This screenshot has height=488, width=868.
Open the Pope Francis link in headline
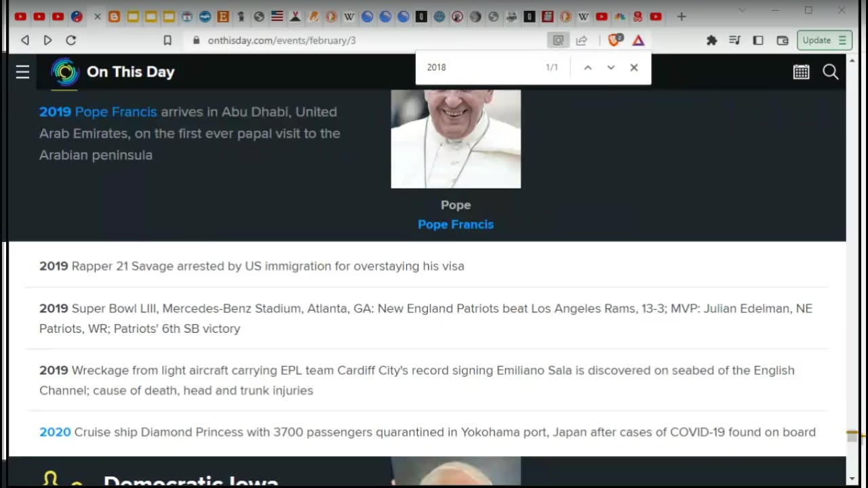(116, 112)
